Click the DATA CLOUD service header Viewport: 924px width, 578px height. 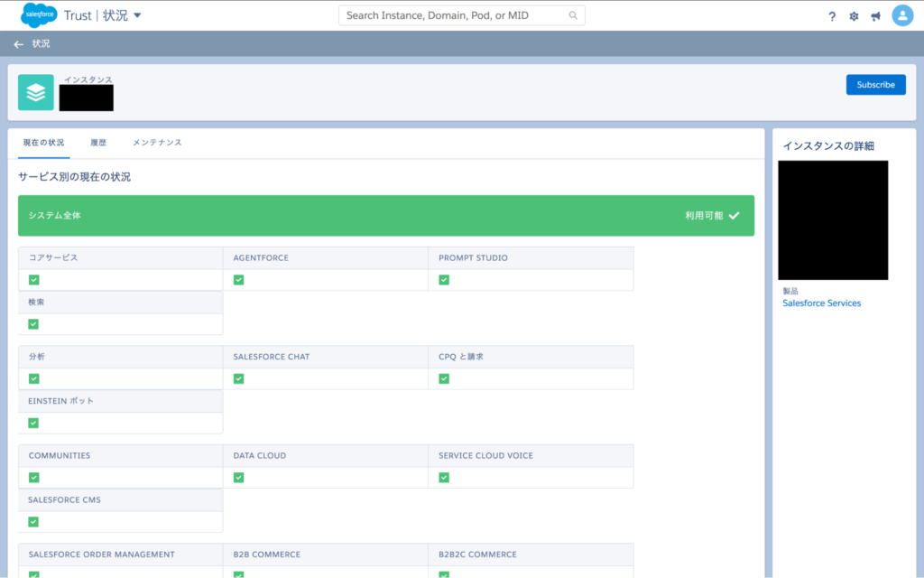326,455
